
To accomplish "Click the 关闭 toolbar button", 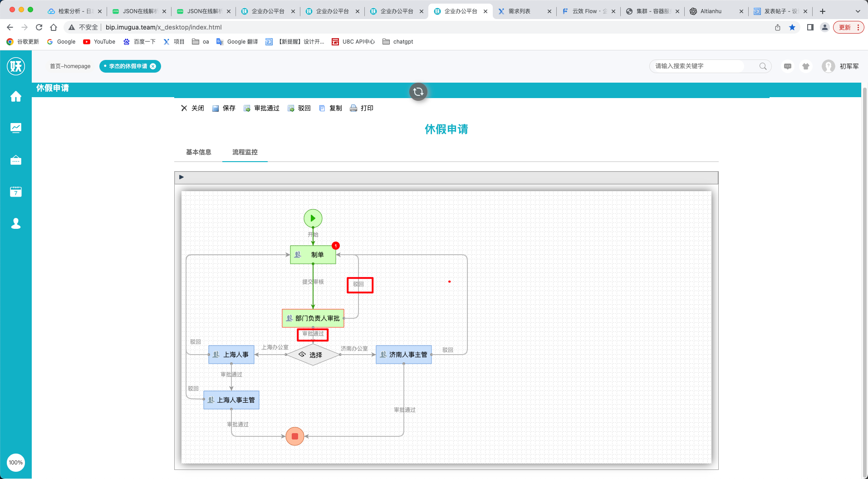I will [x=192, y=108].
